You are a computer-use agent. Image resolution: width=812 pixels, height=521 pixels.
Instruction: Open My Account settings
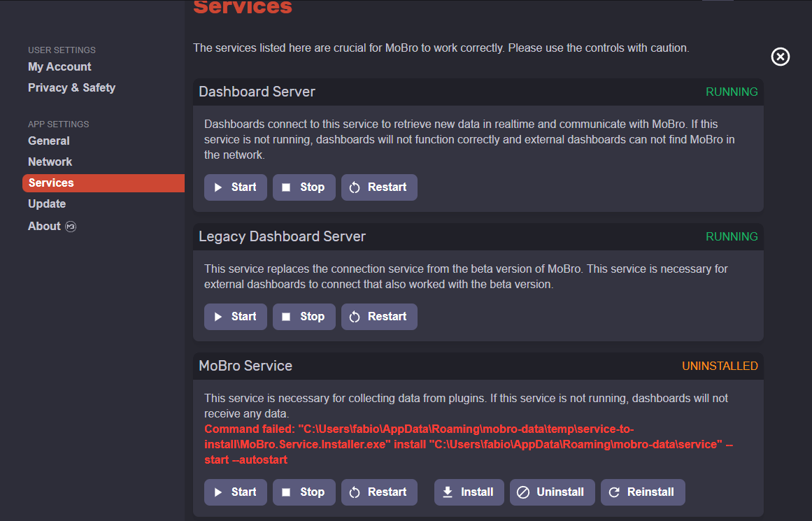click(59, 67)
